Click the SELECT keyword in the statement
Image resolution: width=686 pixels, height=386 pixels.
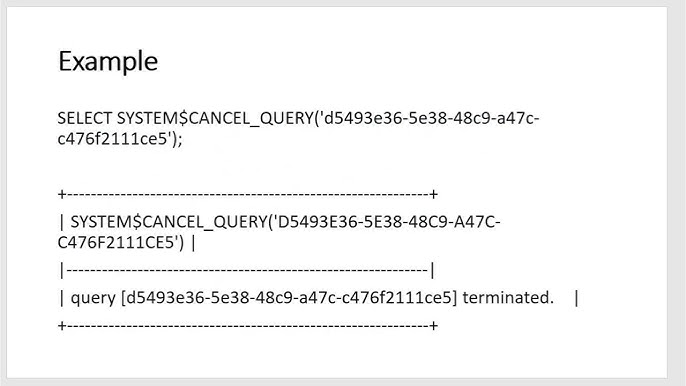(x=85, y=118)
